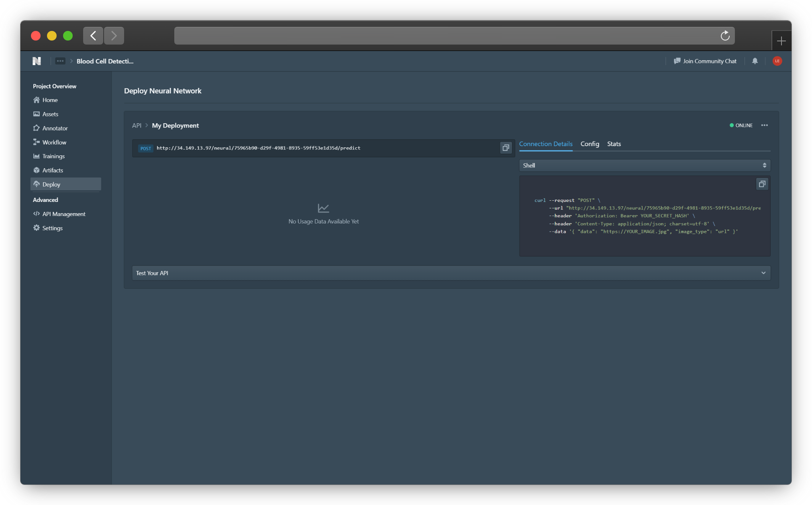Go back in browser history

coord(93,36)
